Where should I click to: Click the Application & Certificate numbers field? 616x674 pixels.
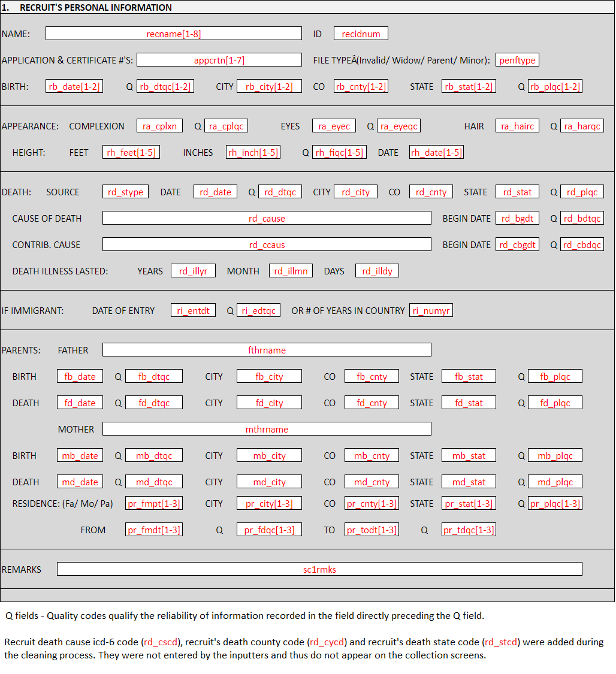pos(219,60)
